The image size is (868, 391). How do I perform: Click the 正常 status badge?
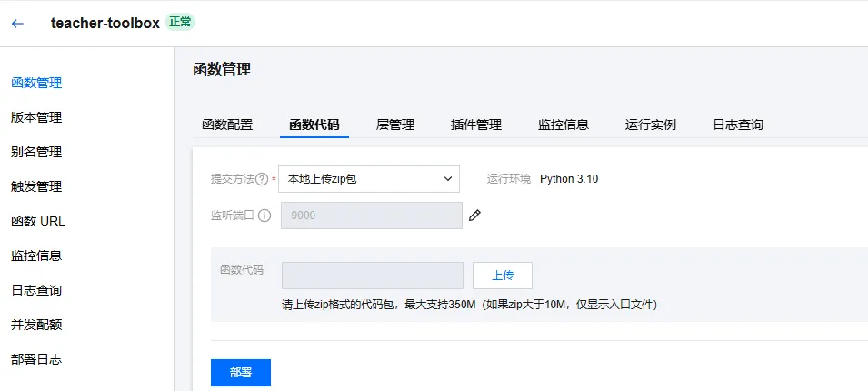click(x=180, y=23)
